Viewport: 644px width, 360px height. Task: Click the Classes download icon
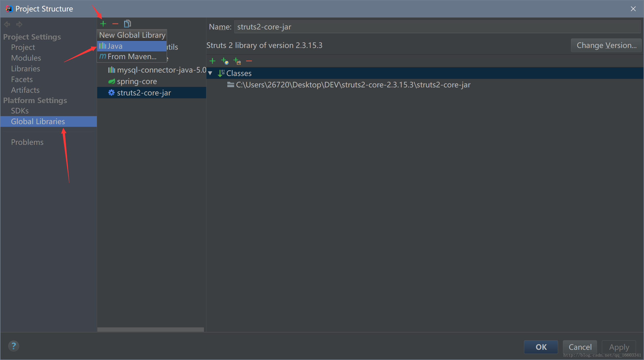coord(221,73)
